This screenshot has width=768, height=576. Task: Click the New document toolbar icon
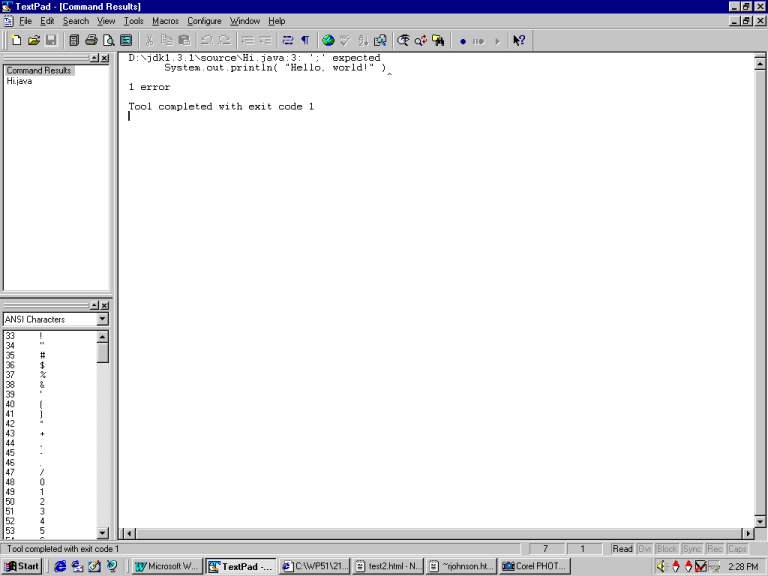[16, 40]
